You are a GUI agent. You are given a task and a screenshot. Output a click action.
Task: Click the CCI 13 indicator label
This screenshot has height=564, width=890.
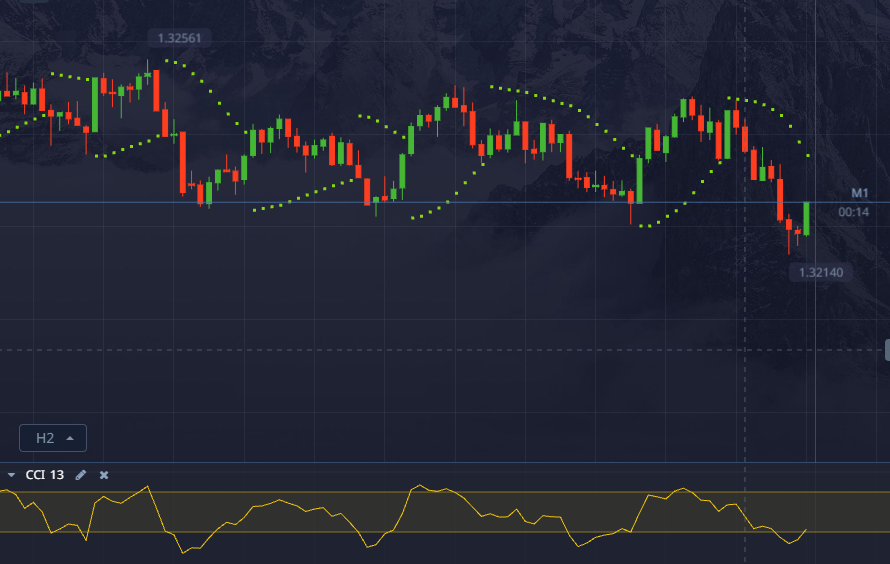(x=45, y=475)
